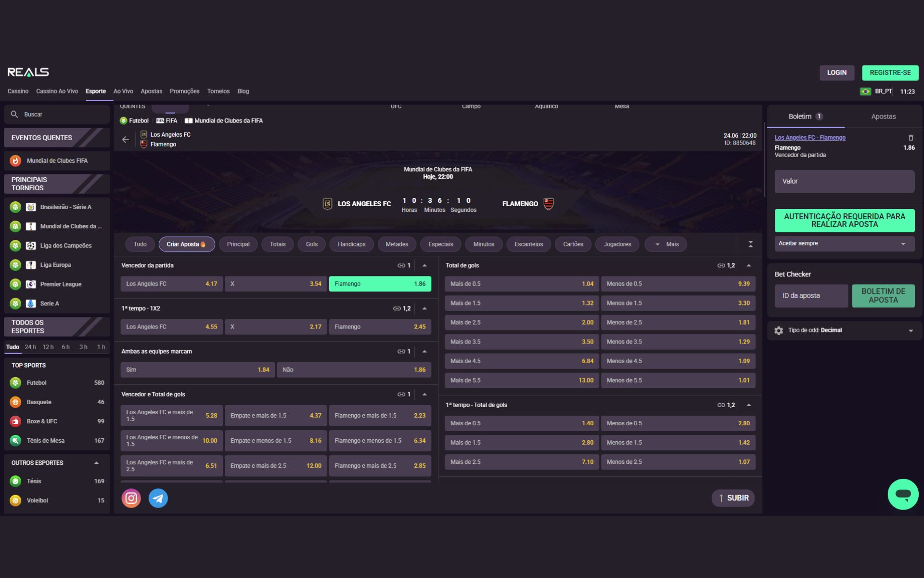Click the Instagram icon
This screenshot has width=924, height=578.
(131, 498)
